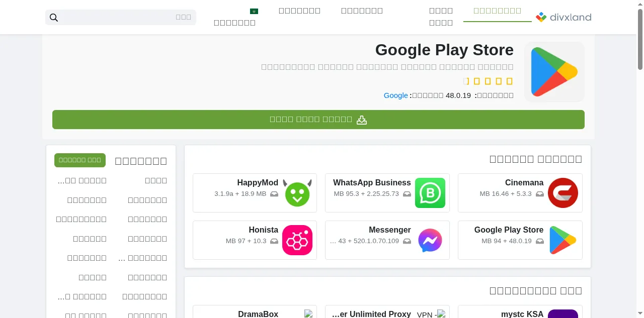Viewport: 644px width, 318px height.
Task: Open the blue Google developer link
Action: point(396,95)
